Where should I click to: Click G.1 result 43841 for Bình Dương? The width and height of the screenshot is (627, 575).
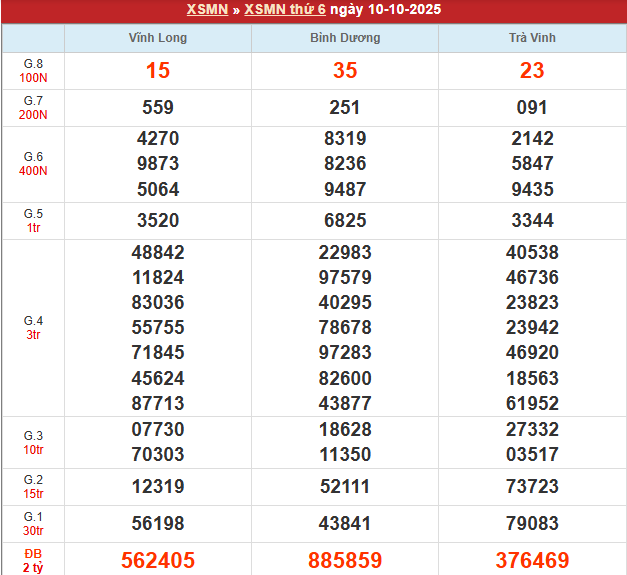tap(345, 523)
